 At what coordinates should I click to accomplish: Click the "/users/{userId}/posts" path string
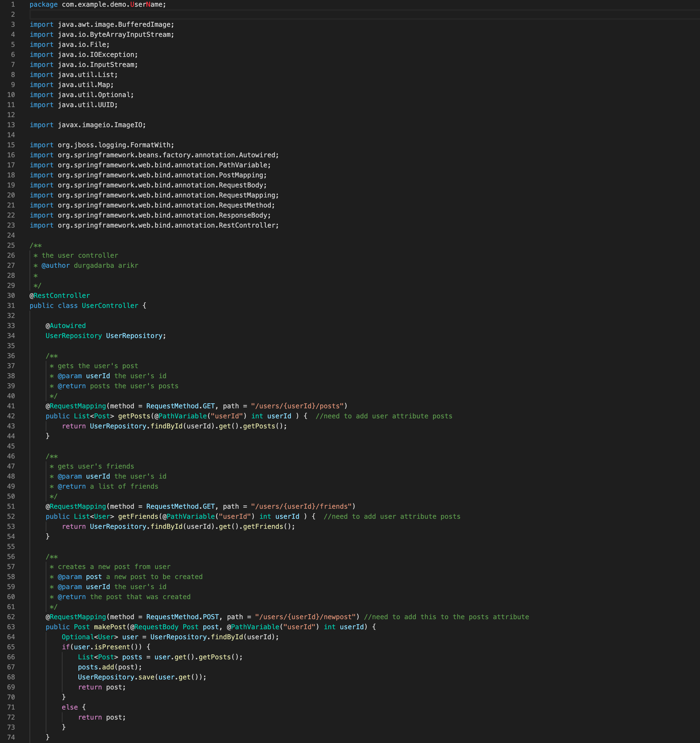(x=297, y=406)
